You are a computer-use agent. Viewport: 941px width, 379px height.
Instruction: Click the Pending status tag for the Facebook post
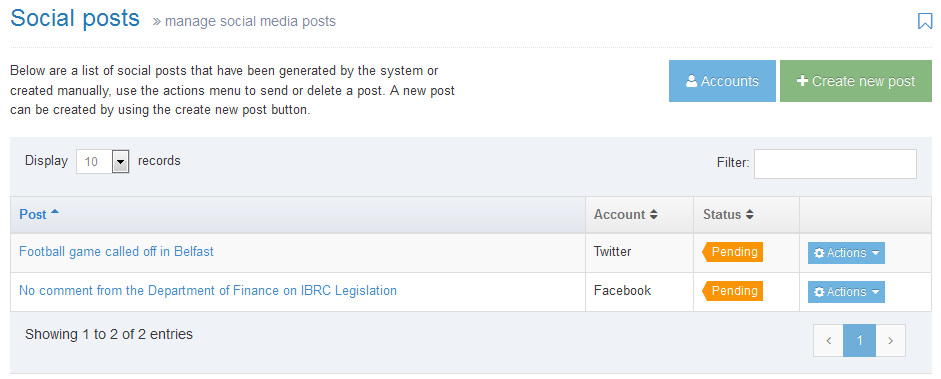pyautogui.click(x=733, y=291)
